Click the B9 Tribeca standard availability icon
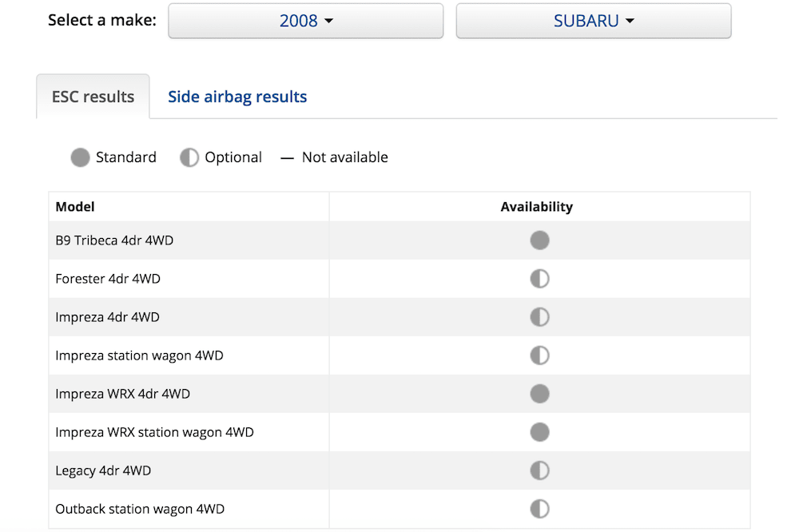Image resolution: width=799 pixels, height=532 pixels. pos(539,240)
